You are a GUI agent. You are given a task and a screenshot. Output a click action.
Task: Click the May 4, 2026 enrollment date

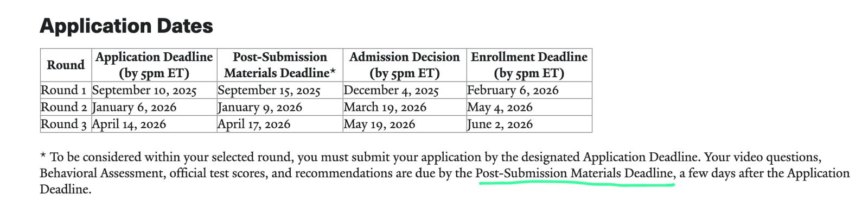(x=500, y=107)
